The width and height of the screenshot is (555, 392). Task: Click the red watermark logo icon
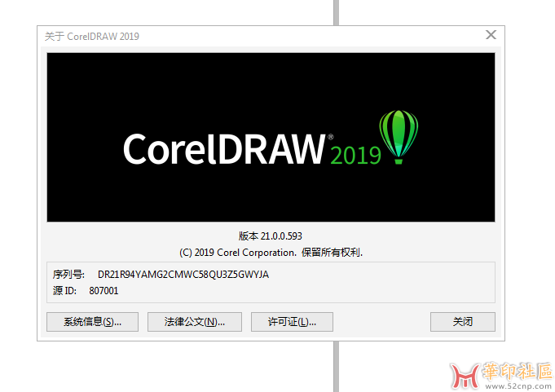[x=465, y=374]
